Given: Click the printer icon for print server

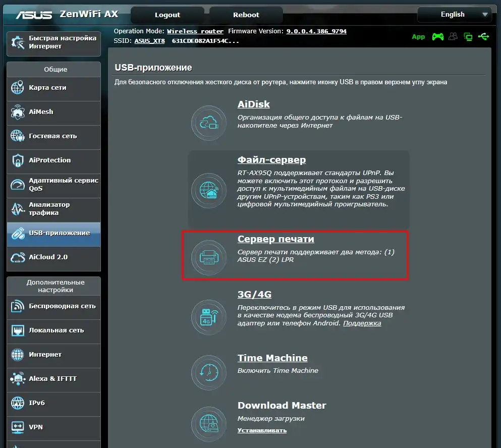Looking at the screenshot, I should tap(208, 258).
